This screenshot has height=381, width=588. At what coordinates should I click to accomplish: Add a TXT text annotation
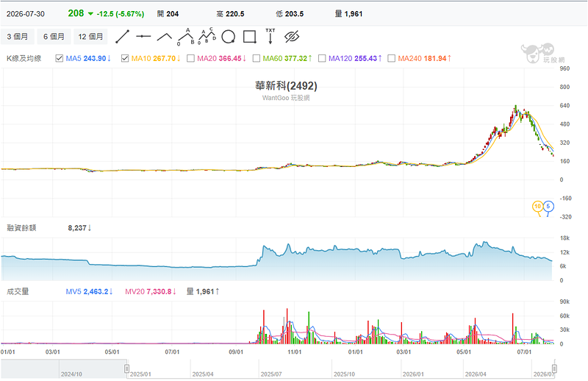(x=270, y=36)
